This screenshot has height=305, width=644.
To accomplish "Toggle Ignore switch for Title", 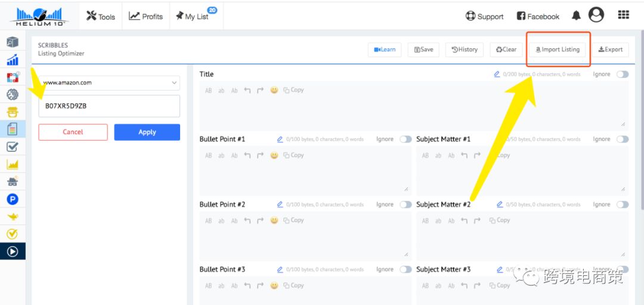I will (622, 74).
